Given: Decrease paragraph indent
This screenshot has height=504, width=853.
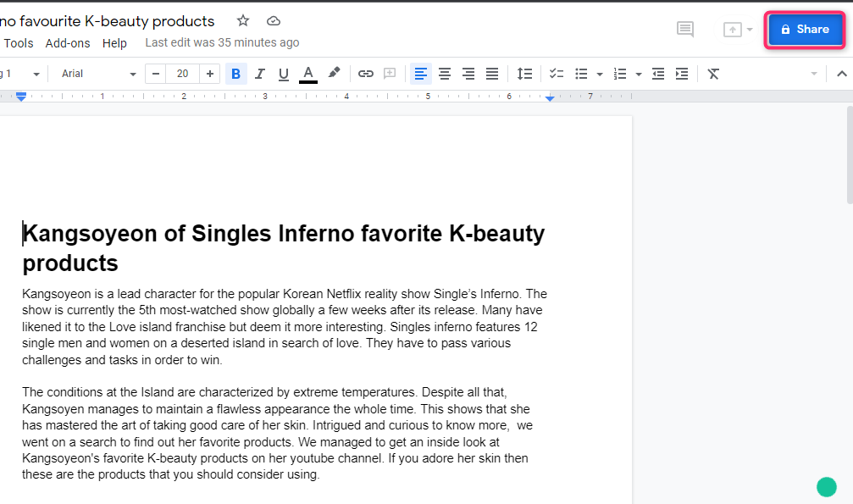Looking at the screenshot, I should (658, 74).
